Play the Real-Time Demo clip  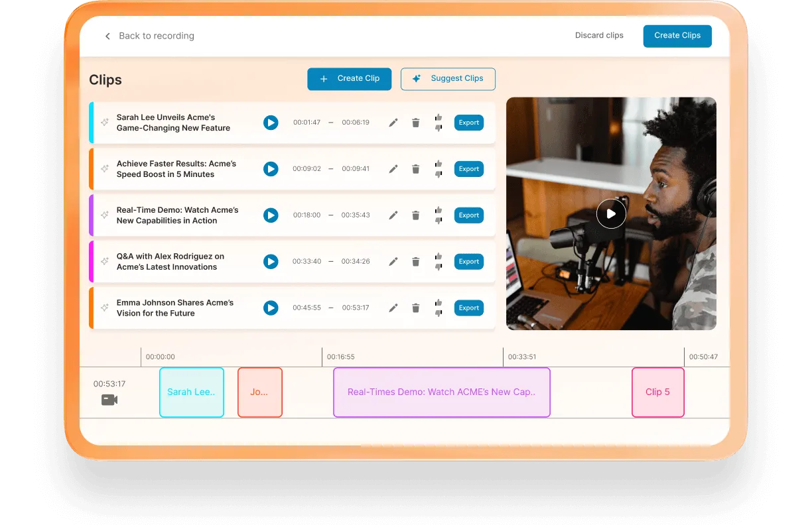[271, 215]
